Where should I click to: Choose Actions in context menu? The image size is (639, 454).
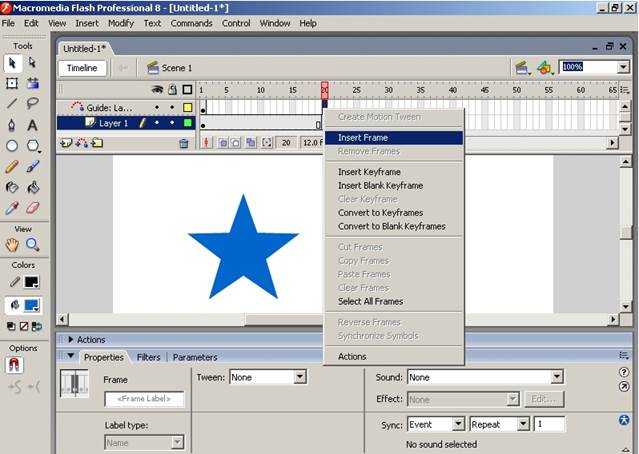[394, 357]
